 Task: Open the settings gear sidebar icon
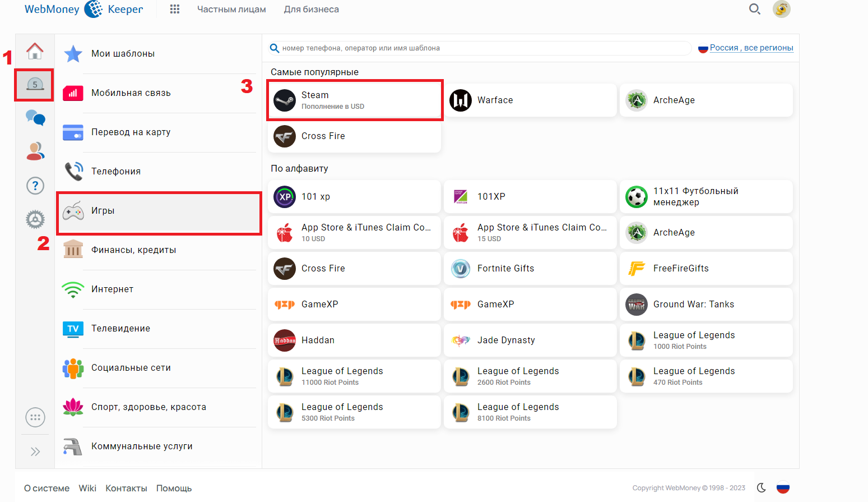(35, 219)
